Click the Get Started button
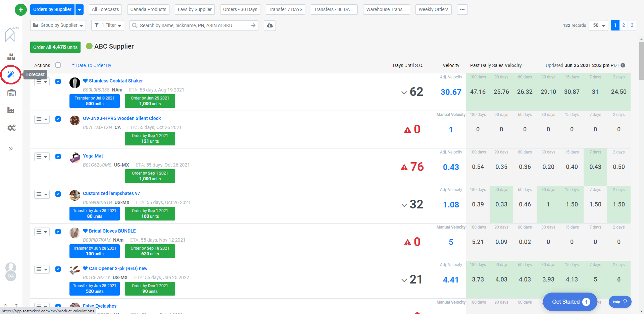This screenshot has width=644, height=314. pos(570,302)
